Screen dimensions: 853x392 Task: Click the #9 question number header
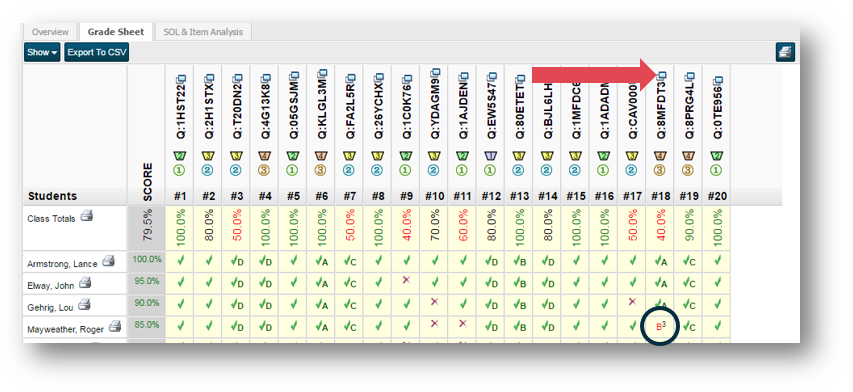click(406, 196)
